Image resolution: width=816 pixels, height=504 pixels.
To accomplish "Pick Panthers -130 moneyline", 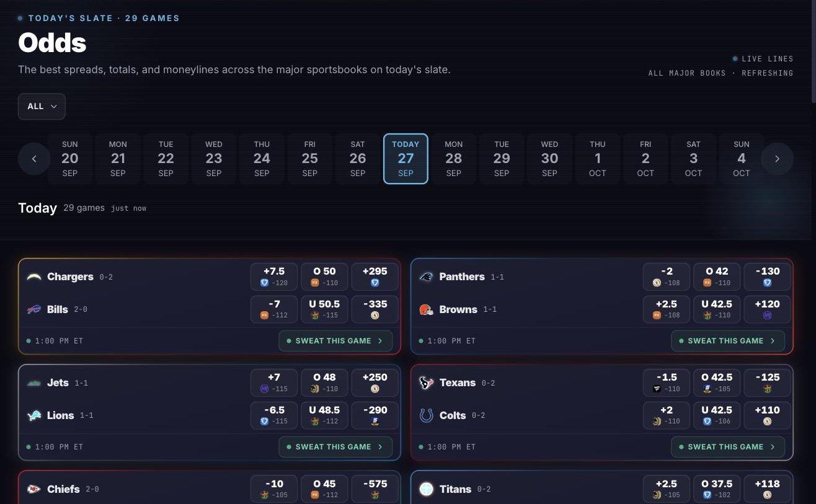I will click(x=767, y=276).
